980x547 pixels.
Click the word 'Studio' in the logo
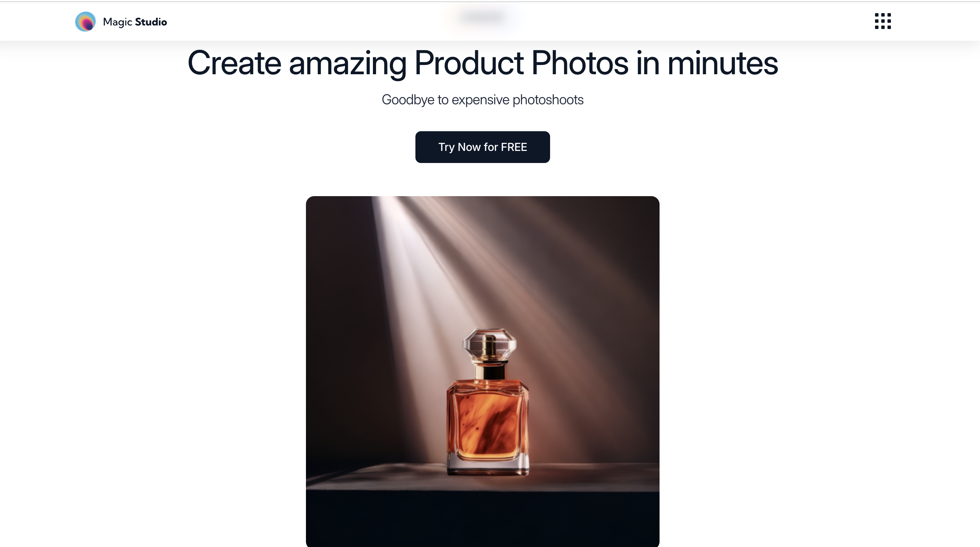[151, 22]
